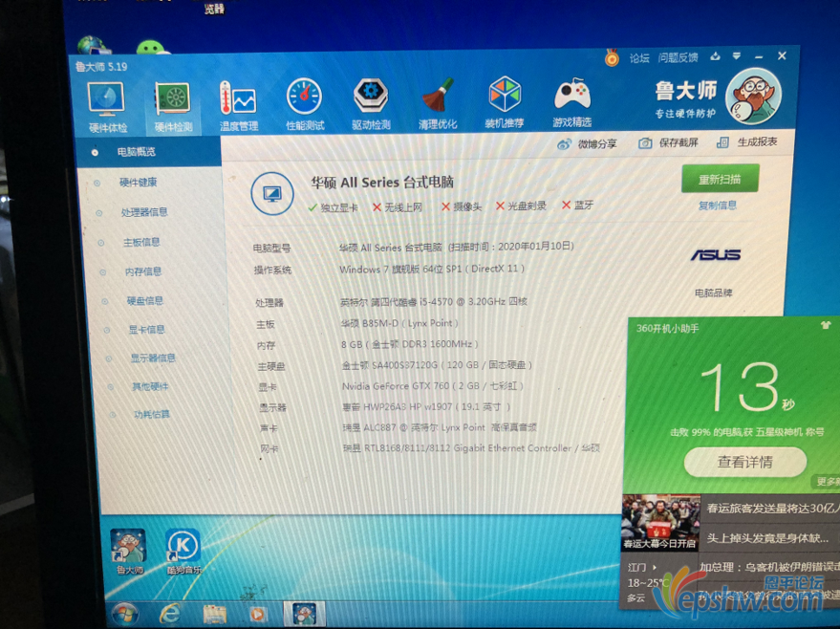Open the media player taskbar icon

(x=258, y=614)
